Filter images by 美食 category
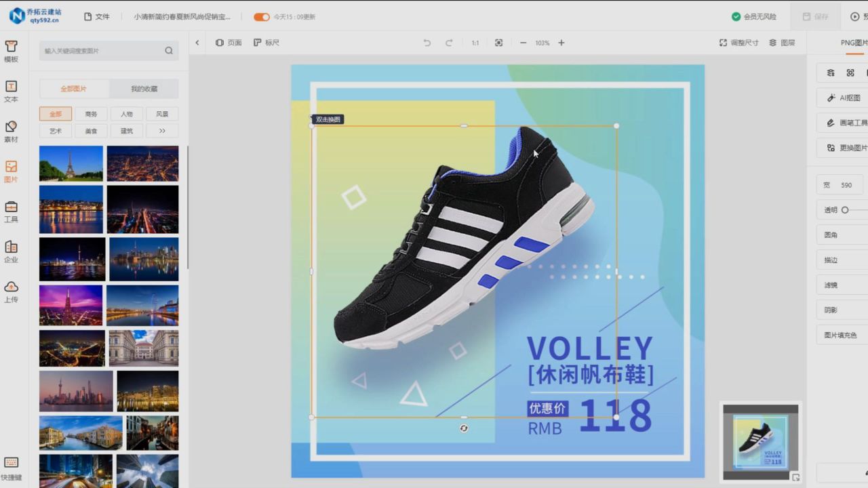Image resolution: width=868 pixels, height=488 pixels. tap(91, 131)
